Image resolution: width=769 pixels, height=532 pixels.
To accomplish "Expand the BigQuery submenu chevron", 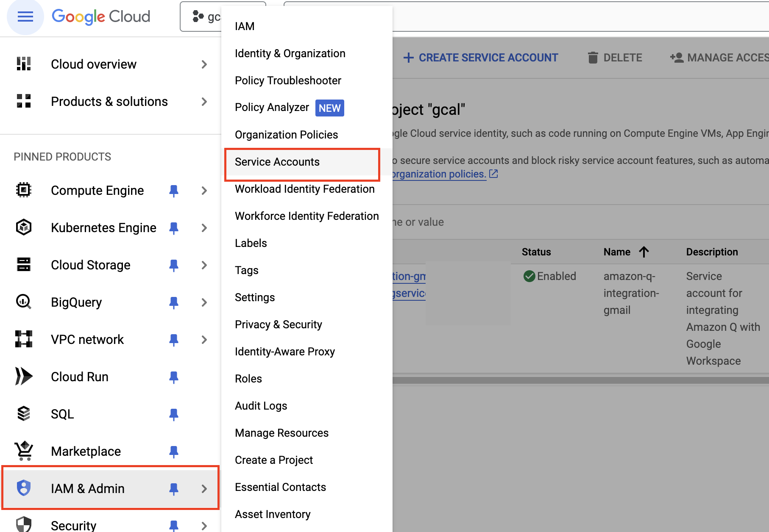I will (204, 302).
